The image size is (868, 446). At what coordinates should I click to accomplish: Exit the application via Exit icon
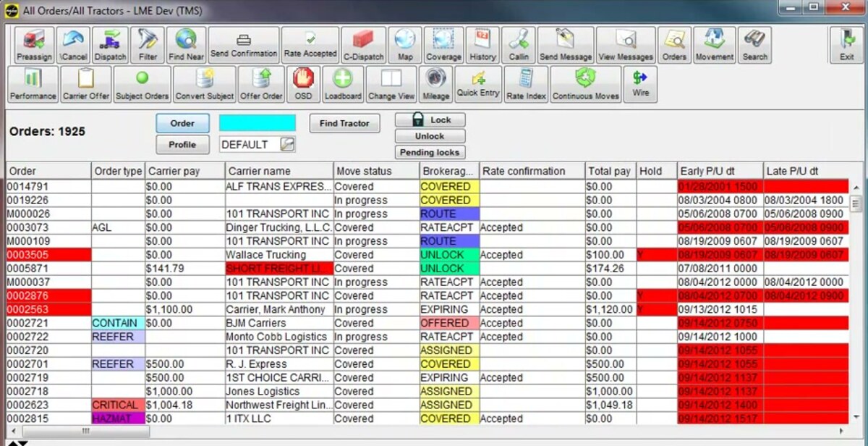point(846,45)
